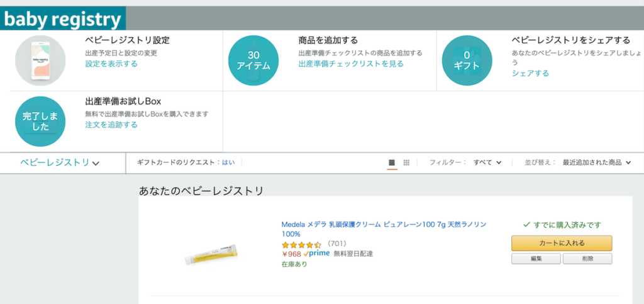Click the 削除 button
The width and height of the screenshot is (644, 304).
587,259
